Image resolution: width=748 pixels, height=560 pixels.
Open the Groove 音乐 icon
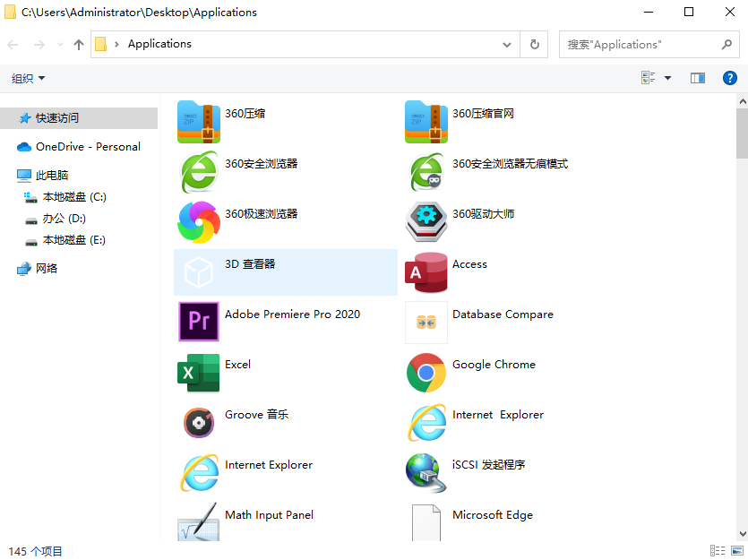point(199,422)
